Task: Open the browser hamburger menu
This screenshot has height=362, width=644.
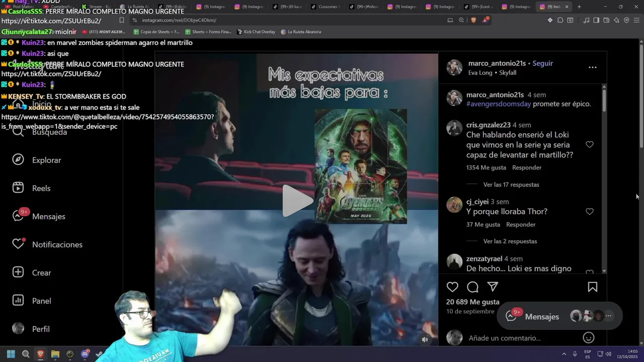Action: point(637,20)
